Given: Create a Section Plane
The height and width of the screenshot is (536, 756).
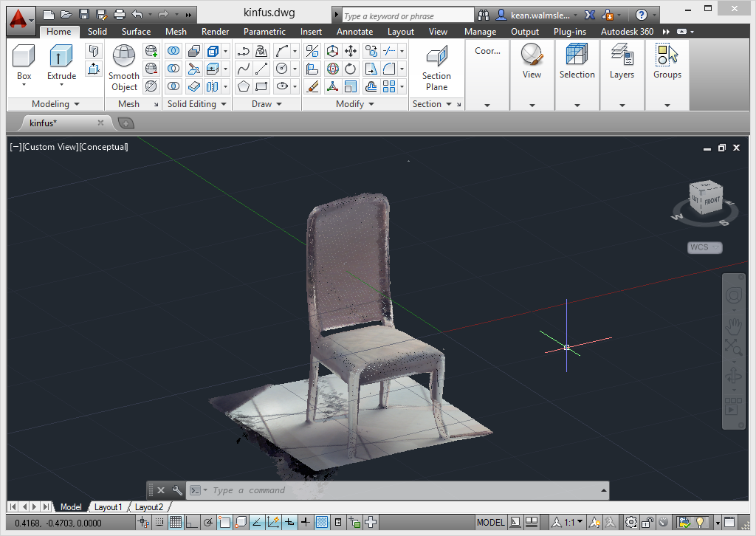Looking at the screenshot, I should tap(436, 58).
